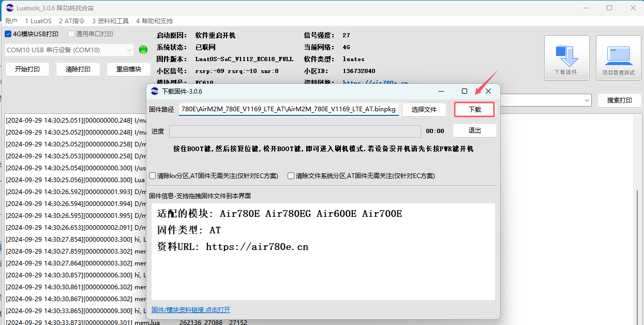Image resolution: width=644 pixels, height=325 pixels.
Task: Click 系统状态 value 已联网
Action: tap(205, 47)
